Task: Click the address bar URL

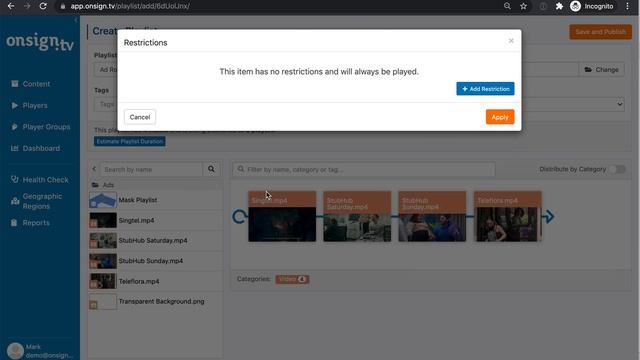Action: 130,6
